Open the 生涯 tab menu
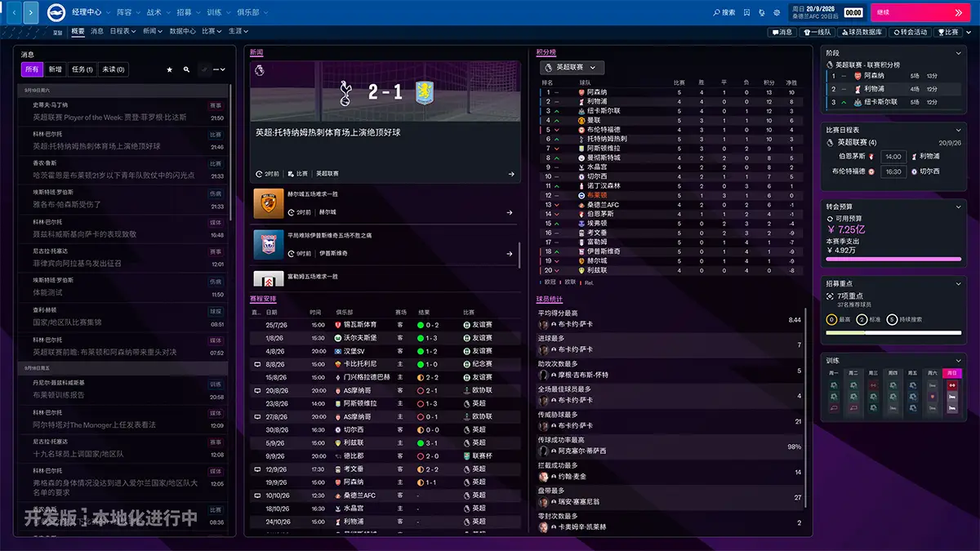This screenshot has height=551, width=980. point(237,31)
